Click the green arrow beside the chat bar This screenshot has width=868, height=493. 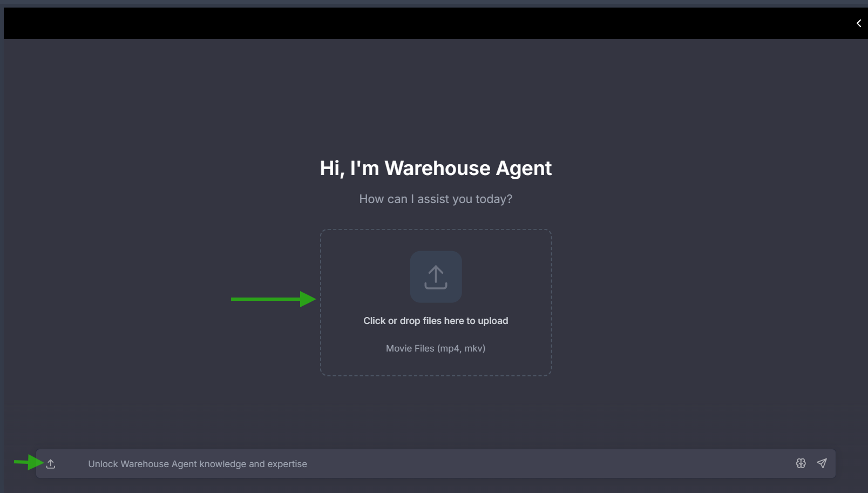coord(28,462)
